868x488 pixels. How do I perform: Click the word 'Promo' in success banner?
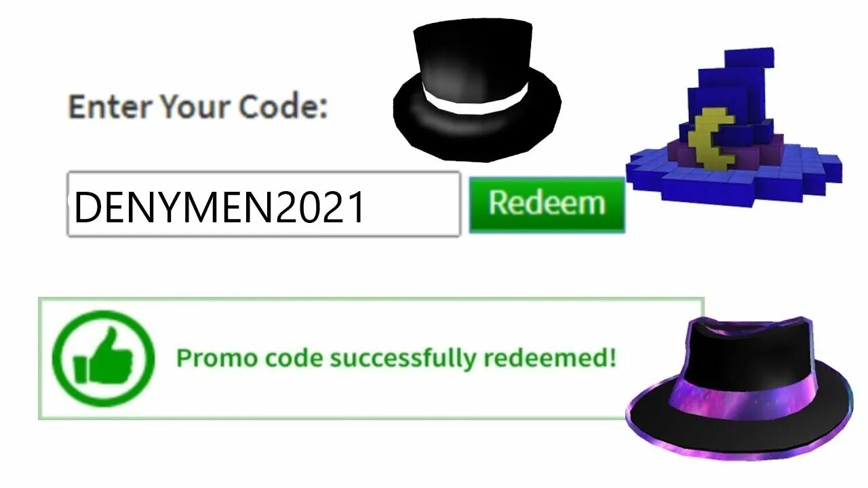click(x=207, y=357)
